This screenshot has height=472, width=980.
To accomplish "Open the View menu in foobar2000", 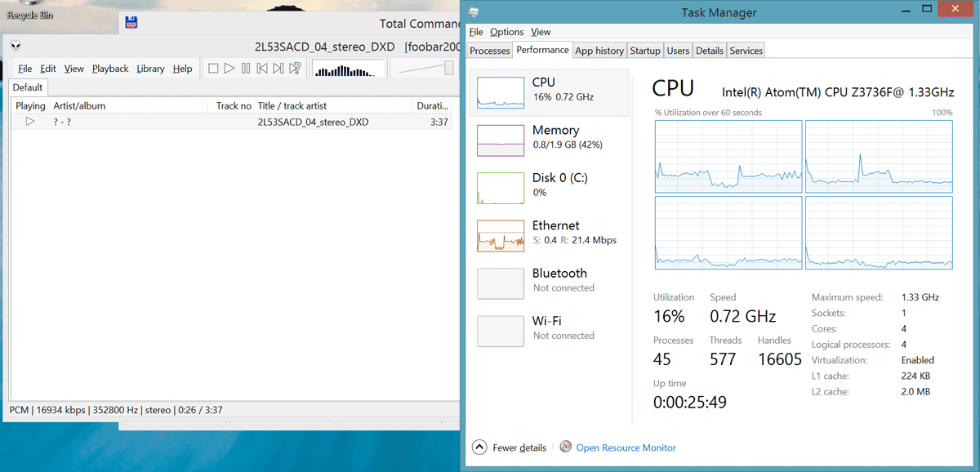I will (74, 69).
